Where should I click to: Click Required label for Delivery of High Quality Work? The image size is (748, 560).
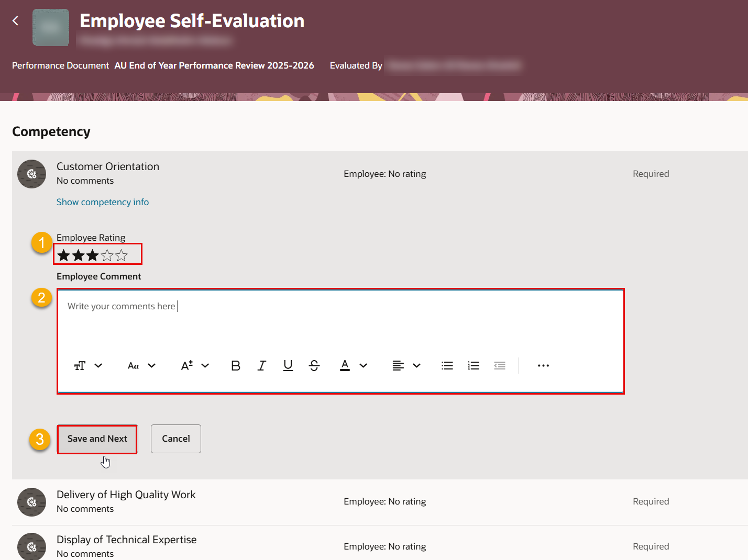pos(651,501)
